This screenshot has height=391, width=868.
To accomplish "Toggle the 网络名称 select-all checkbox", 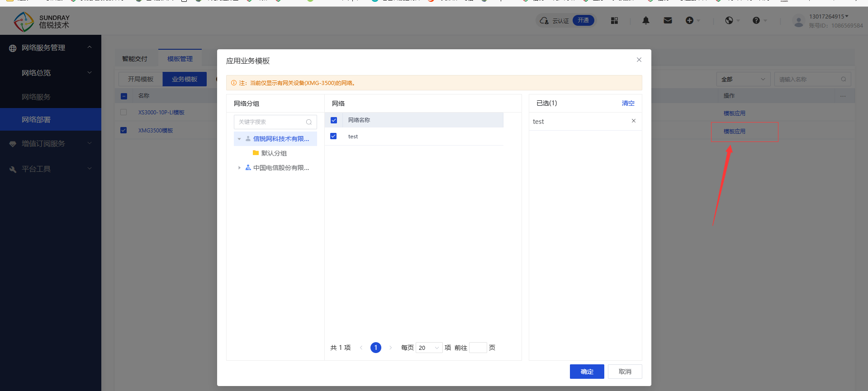I will 334,120.
